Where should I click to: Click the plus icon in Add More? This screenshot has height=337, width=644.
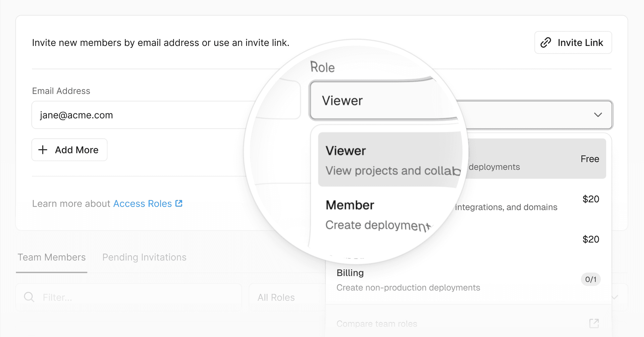[43, 150]
